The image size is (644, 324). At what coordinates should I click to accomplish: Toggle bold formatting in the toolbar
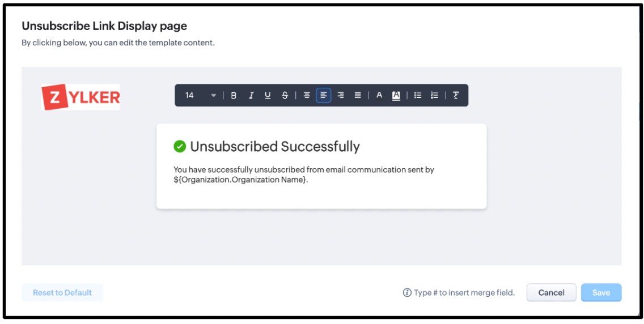234,95
